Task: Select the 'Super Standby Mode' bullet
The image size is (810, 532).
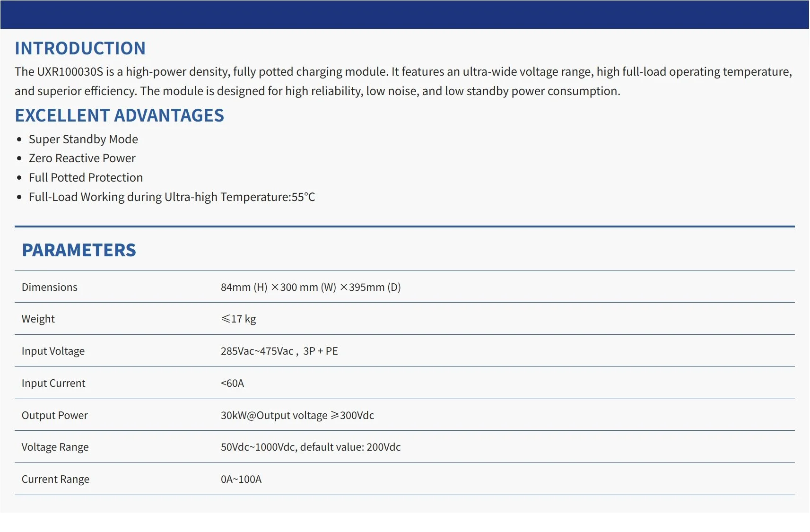Action: 83,139
